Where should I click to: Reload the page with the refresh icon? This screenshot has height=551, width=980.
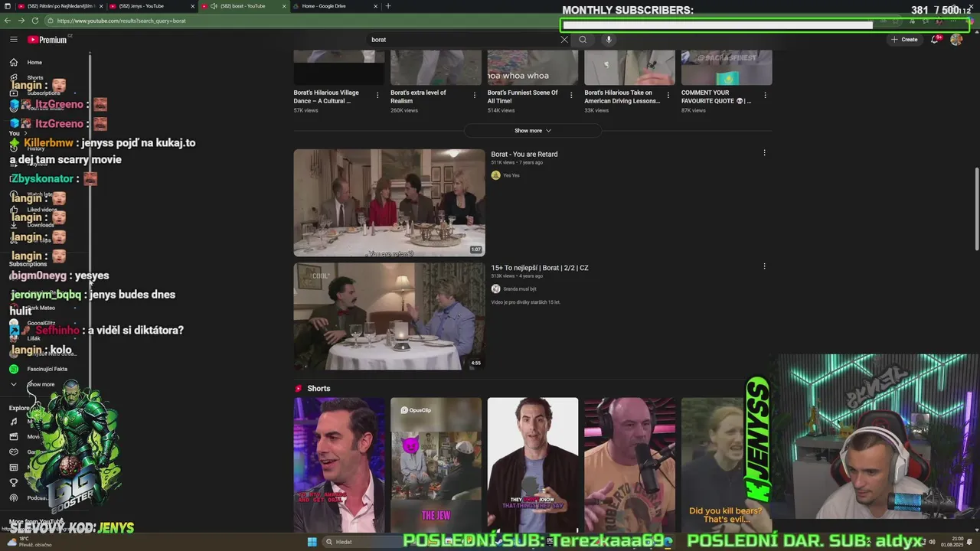point(35,21)
